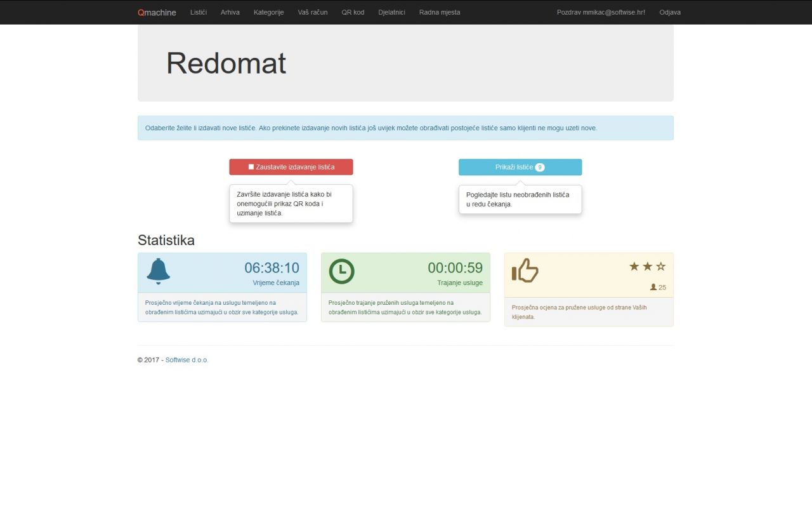Viewport: 812px width, 508px height.
Task: Click the second filled rating star
Action: click(648, 266)
